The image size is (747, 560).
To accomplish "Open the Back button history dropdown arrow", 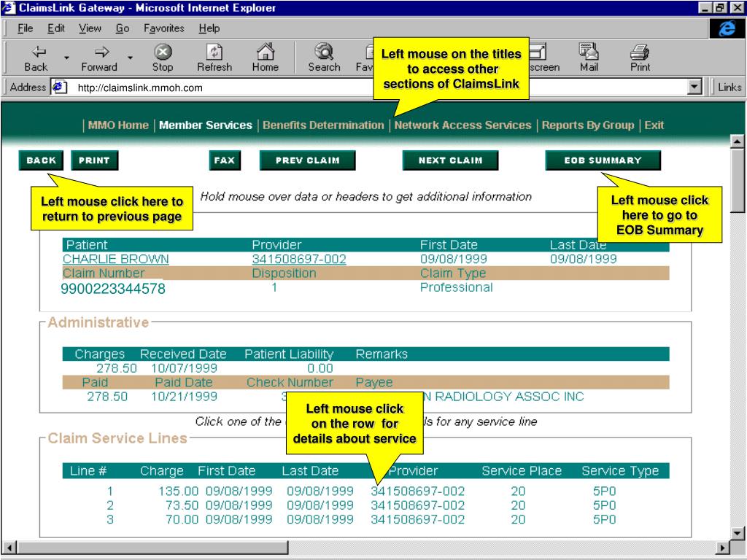I will click(x=66, y=58).
